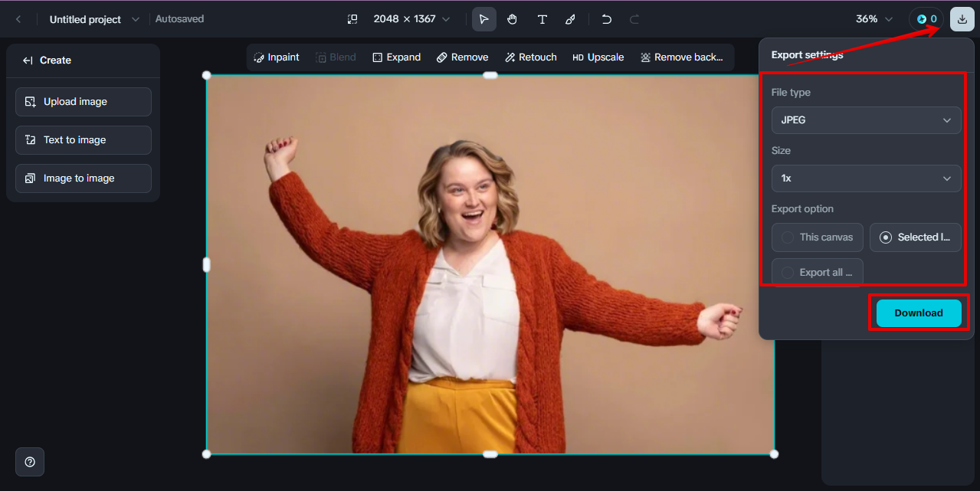Click the canvas resize icon beside 2048 × 1367
Viewport: 980px width, 491px height.
click(352, 19)
